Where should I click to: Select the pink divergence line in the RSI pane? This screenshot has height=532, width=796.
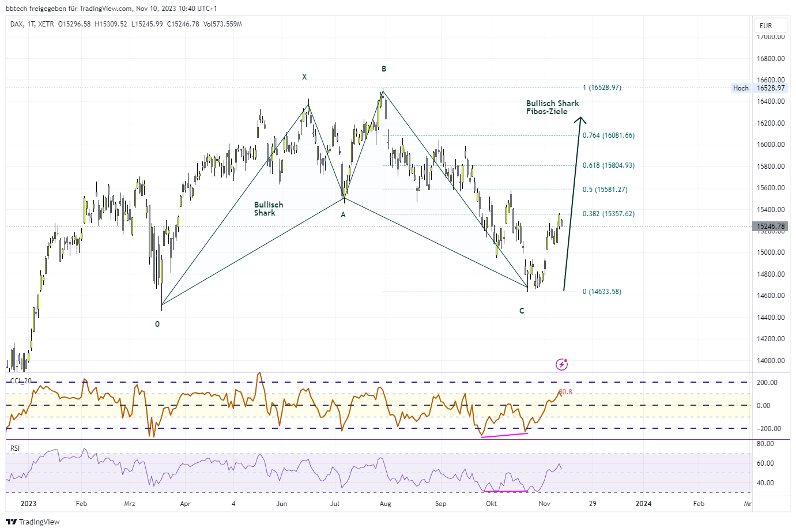[x=505, y=491]
